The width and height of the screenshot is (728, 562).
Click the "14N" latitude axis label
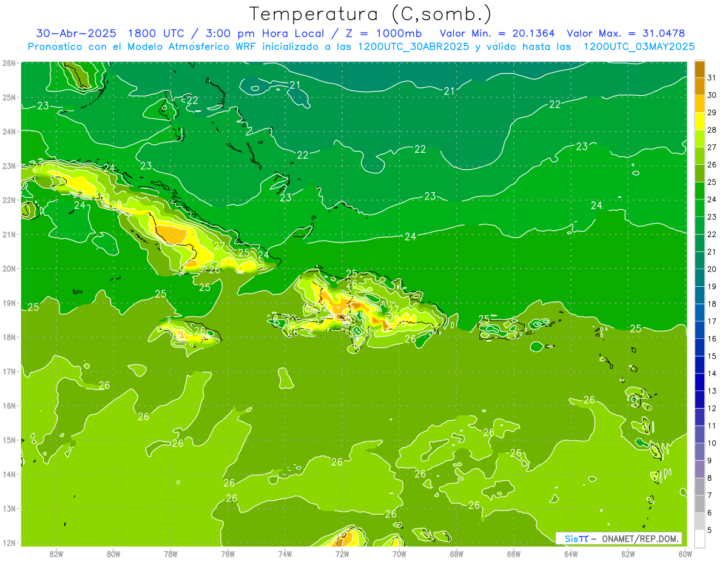point(8,474)
